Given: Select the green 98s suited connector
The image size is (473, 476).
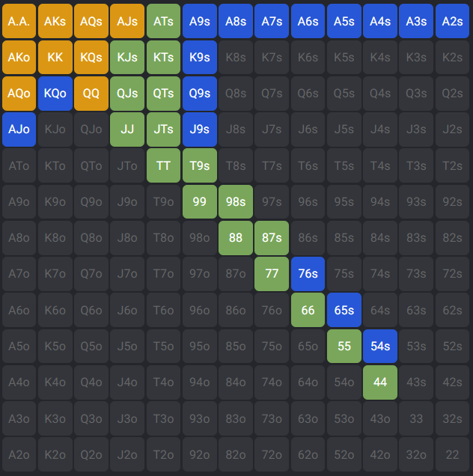Looking at the screenshot, I should pyautogui.click(x=236, y=201).
